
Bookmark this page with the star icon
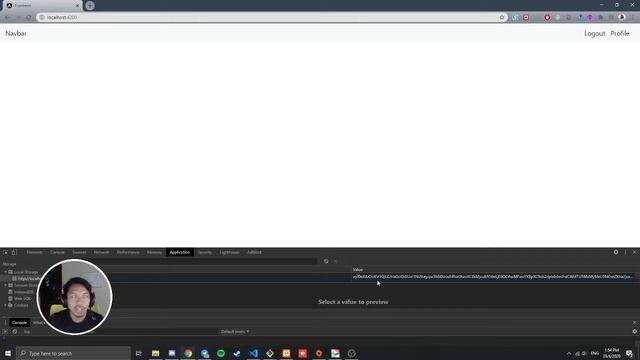[502, 17]
